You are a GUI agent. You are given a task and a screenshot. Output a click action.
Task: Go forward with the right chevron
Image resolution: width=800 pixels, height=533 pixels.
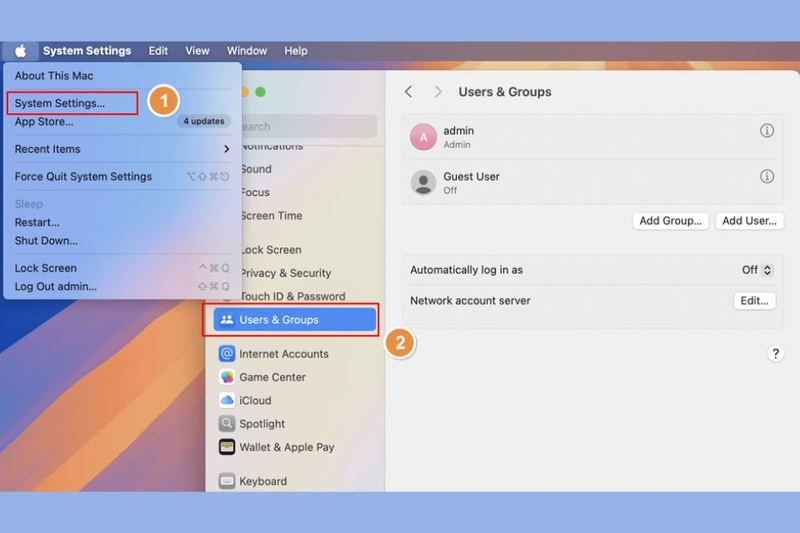click(x=437, y=92)
